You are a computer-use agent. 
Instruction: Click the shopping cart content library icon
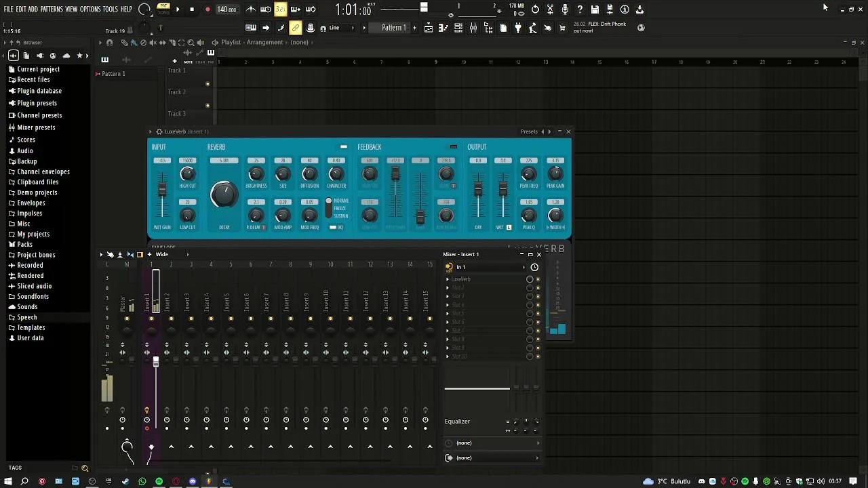562,28
